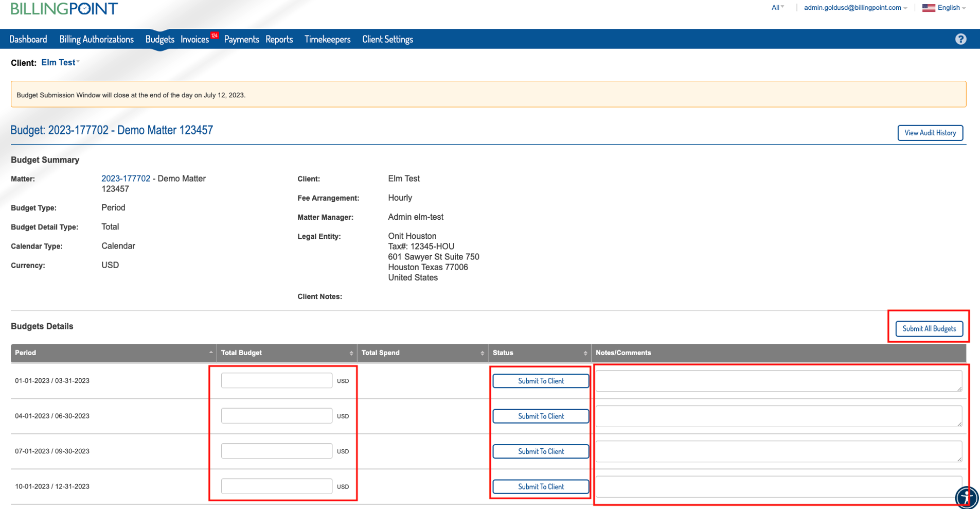Go to the Dashboard tab

[28, 39]
